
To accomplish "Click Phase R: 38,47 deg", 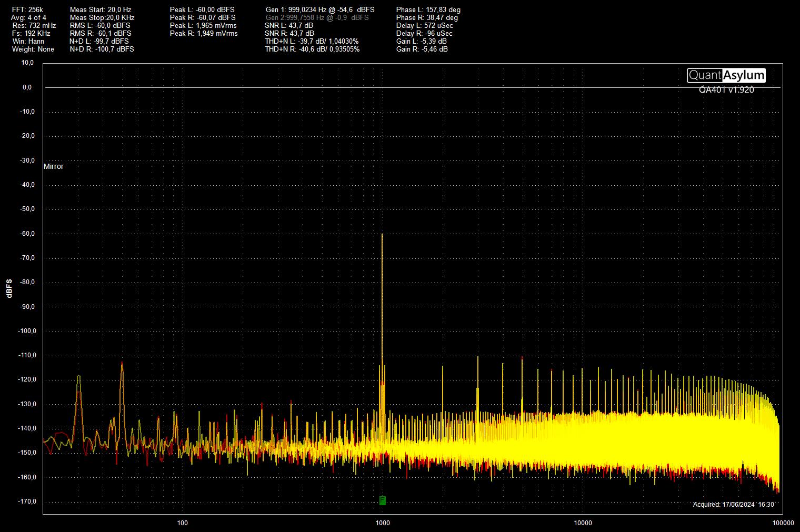I will 427,17.
